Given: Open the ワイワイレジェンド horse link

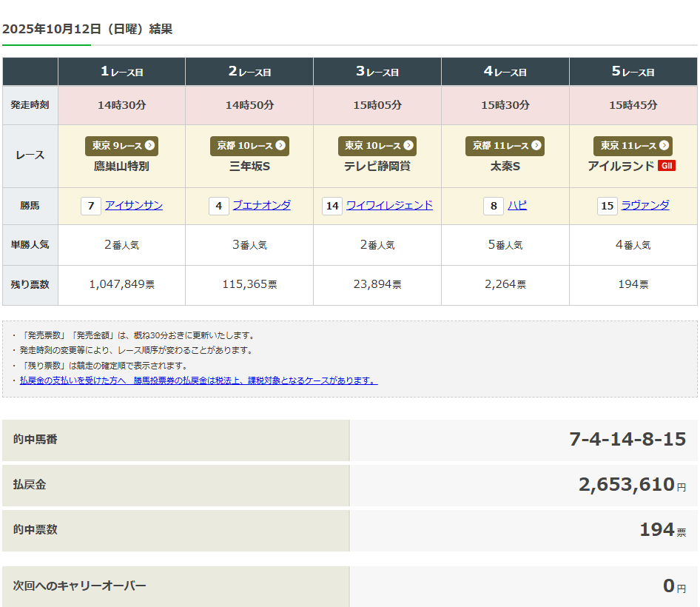Looking at the screenshot, I should point(389,206).
